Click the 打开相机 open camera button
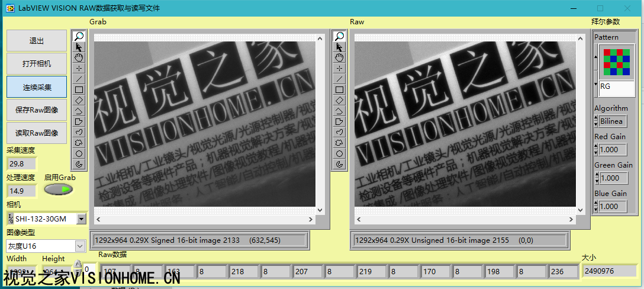 point(37,64)
